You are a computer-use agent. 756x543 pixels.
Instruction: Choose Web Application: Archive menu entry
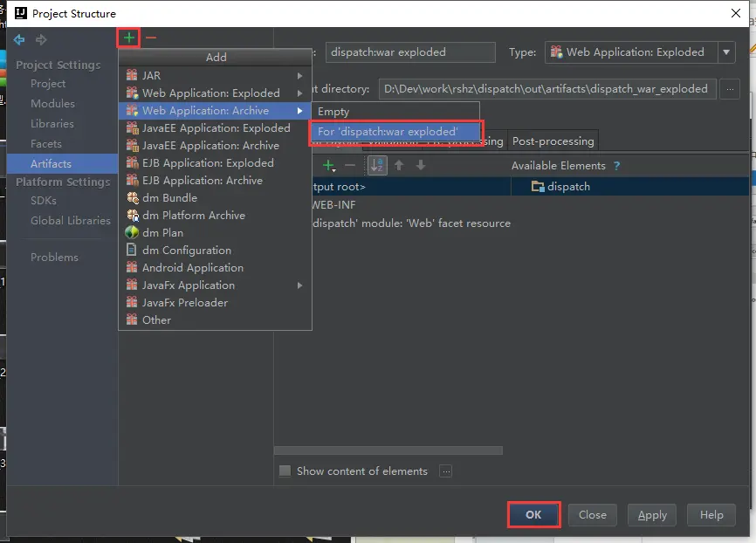(215, 110)
